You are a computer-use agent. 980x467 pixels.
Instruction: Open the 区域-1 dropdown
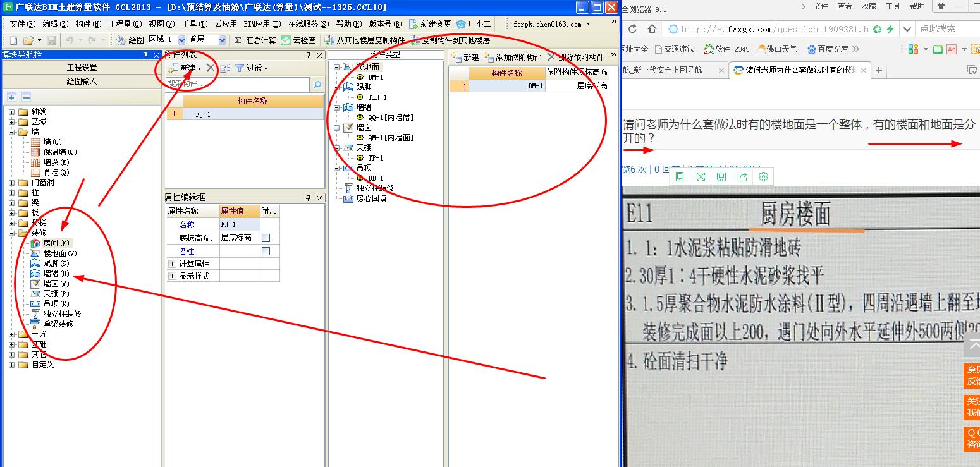[182, 40]
